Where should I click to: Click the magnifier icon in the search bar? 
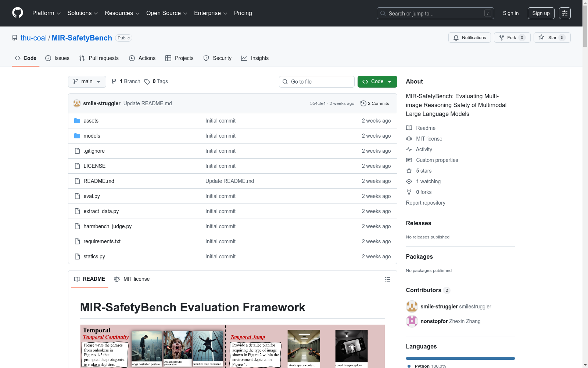(x=383, y=13)
